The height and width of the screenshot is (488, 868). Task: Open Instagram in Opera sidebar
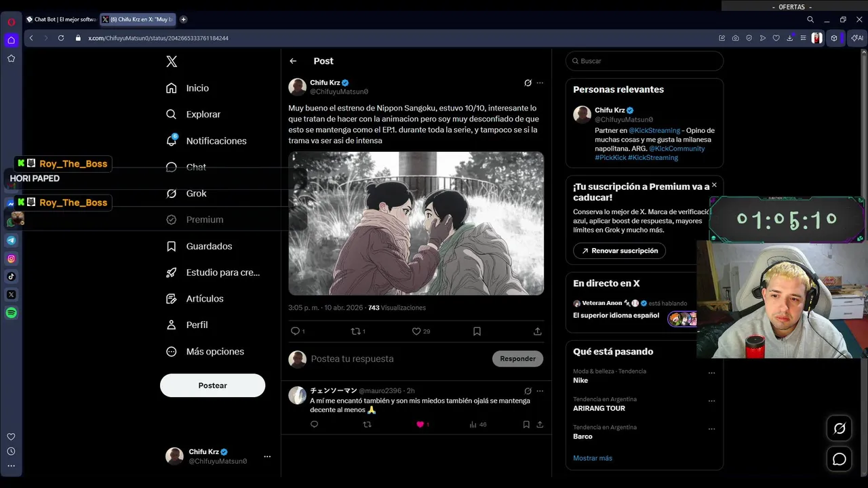(12, 259)
